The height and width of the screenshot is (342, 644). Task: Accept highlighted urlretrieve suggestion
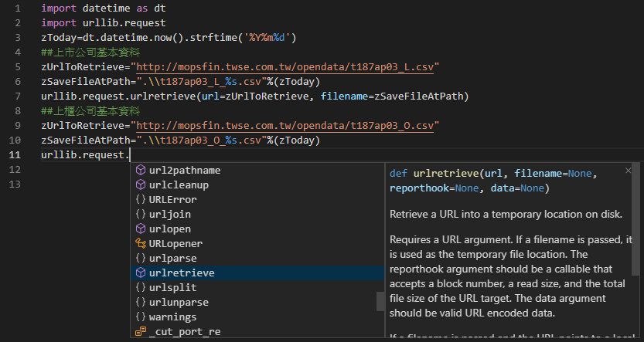(x=257, y=273)
